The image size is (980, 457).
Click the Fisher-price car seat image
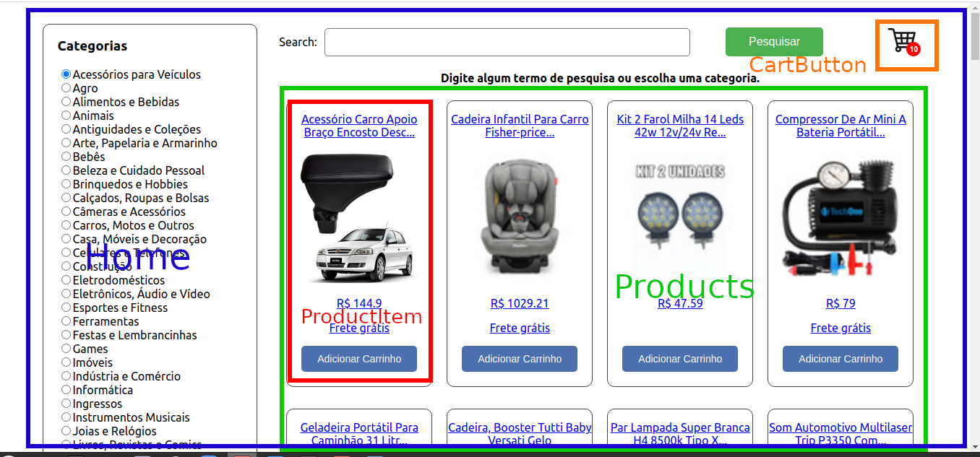click(x=520, y=218)
